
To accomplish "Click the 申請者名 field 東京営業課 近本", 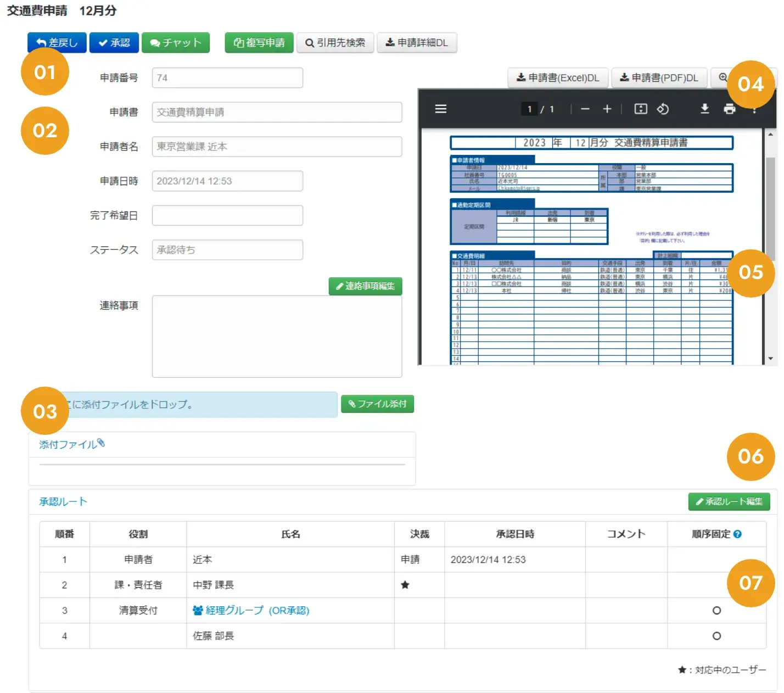I will coord(277,147).
